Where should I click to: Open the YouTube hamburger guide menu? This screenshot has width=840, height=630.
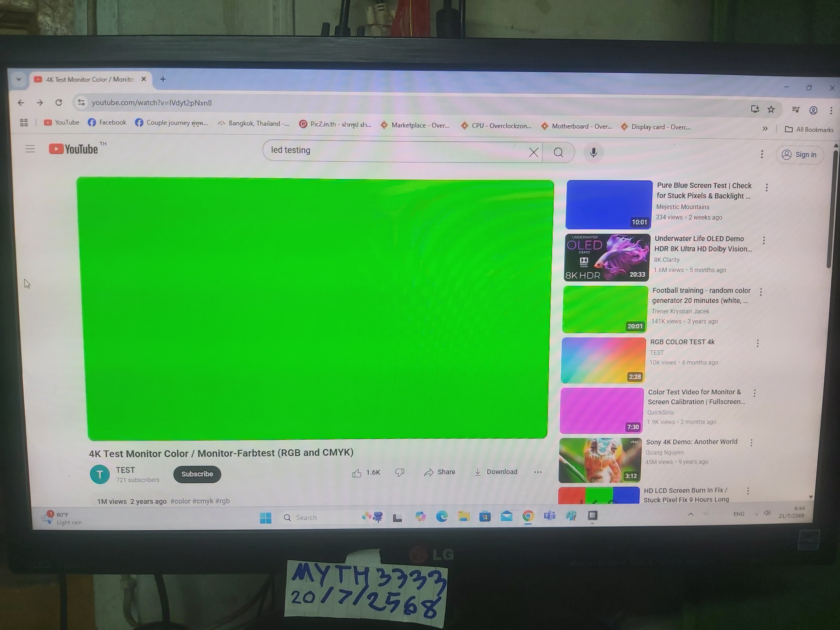coord(30,149)
